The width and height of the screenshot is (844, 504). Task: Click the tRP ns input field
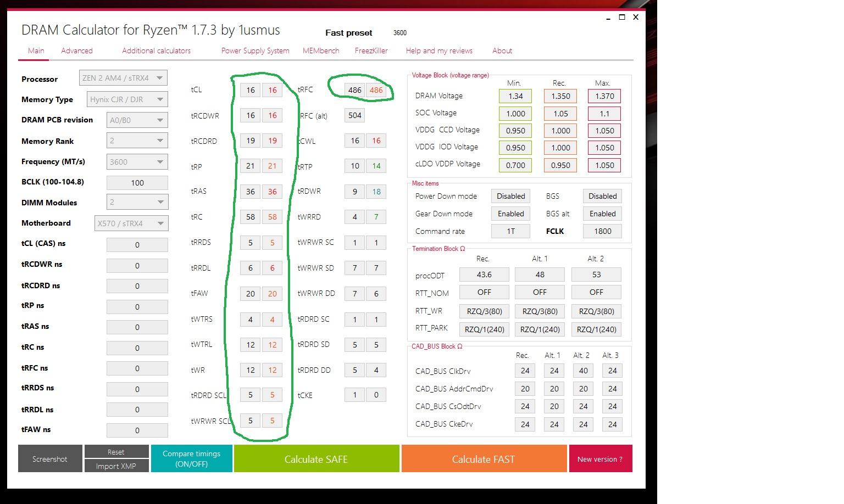[137, 307]
